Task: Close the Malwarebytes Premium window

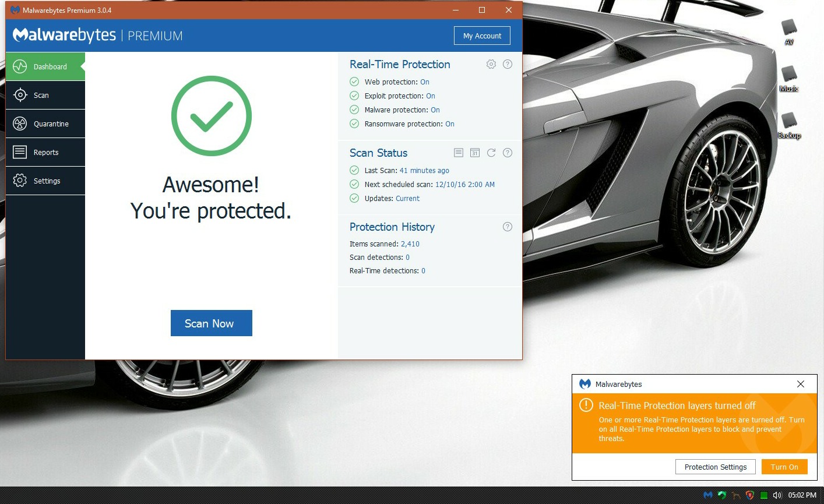Action: [509, 10]
